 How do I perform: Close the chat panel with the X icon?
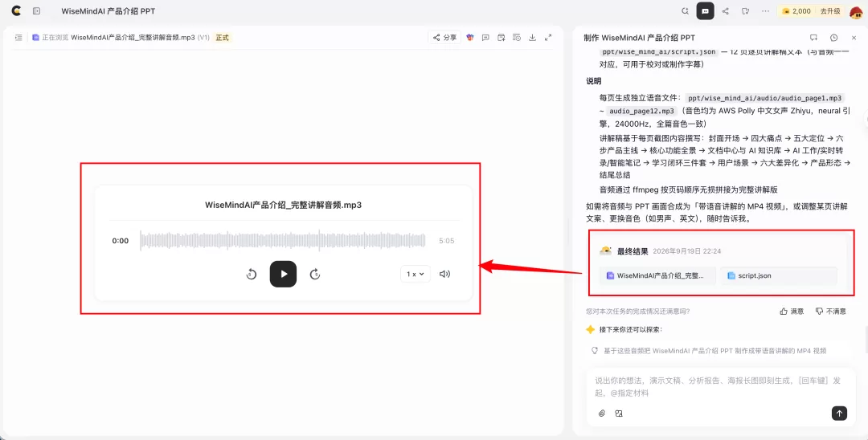click(x=854, y=38)
